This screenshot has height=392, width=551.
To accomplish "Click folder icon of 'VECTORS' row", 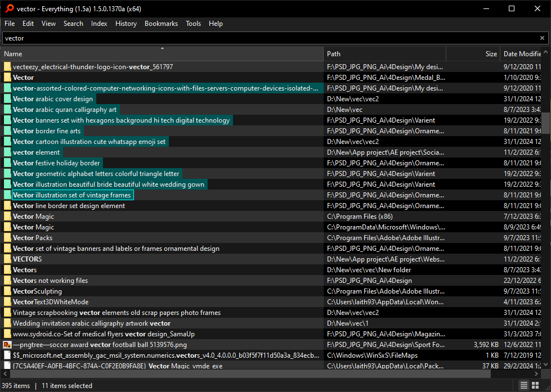I will (7, 259).
